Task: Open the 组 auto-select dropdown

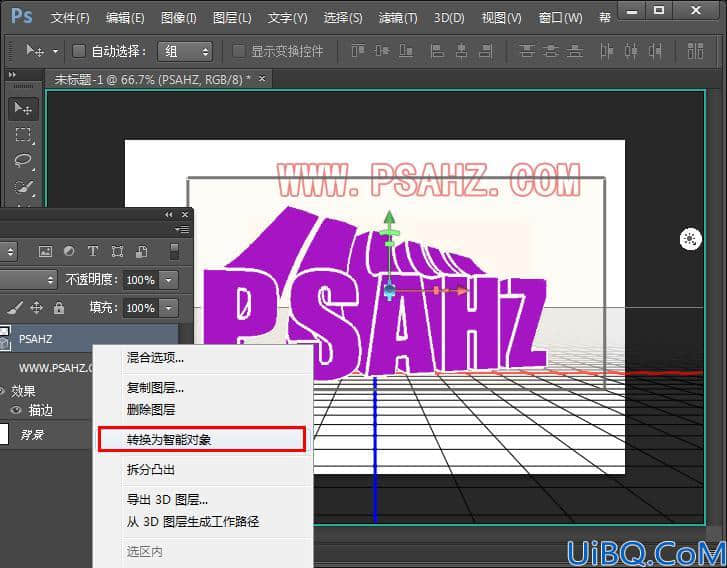Action: click(185, 51)
